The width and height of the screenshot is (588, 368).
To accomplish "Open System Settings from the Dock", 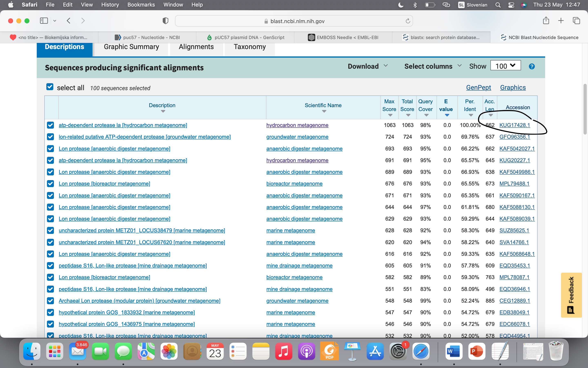I will point(398,351).
